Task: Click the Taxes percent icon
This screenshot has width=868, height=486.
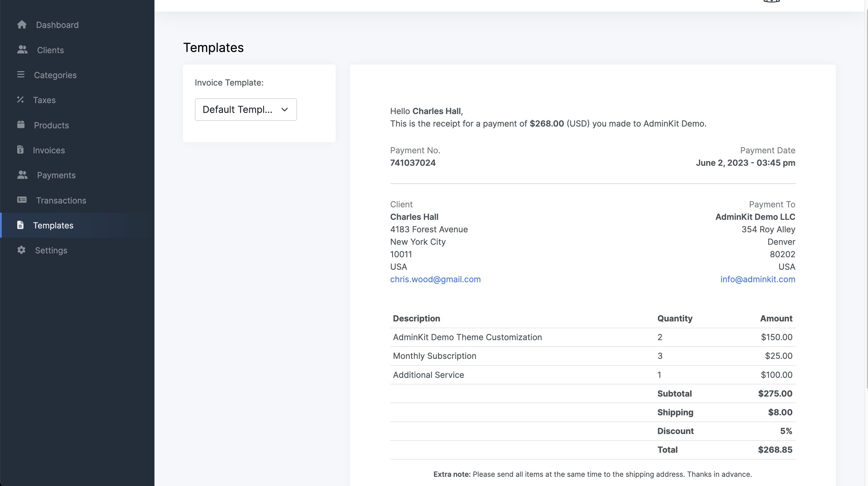Action: 20,100
